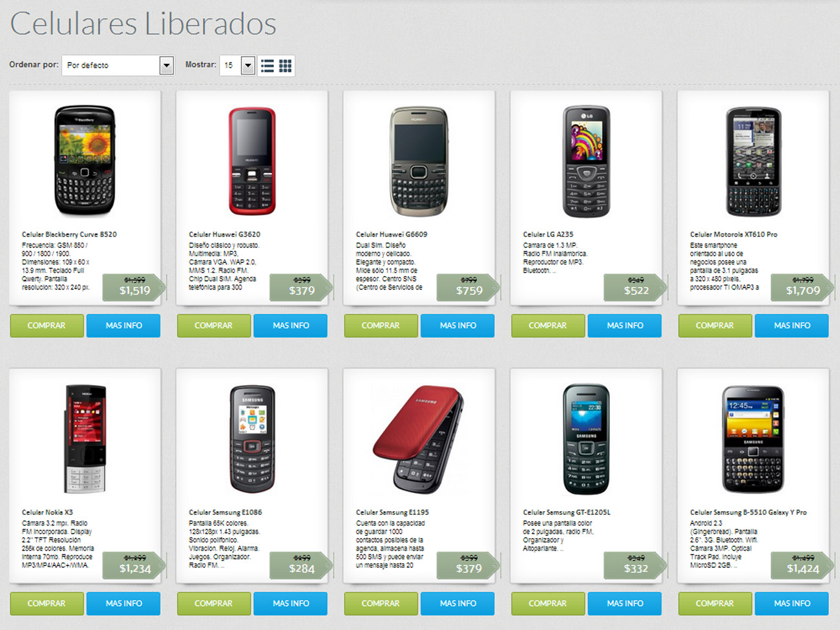Open the Ordenar por dropdown
Screen dimensions: 840x630
pyautogui.click(x=118, y=65)
